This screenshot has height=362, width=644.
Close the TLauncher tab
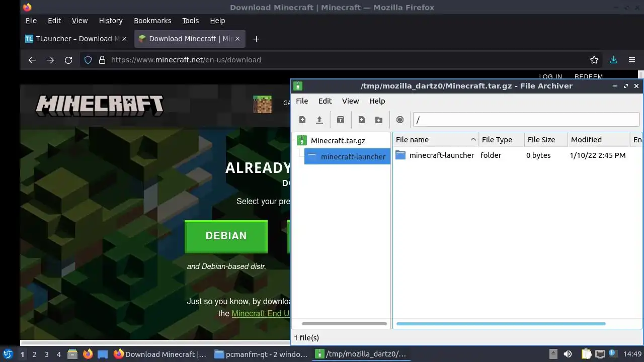124,39
